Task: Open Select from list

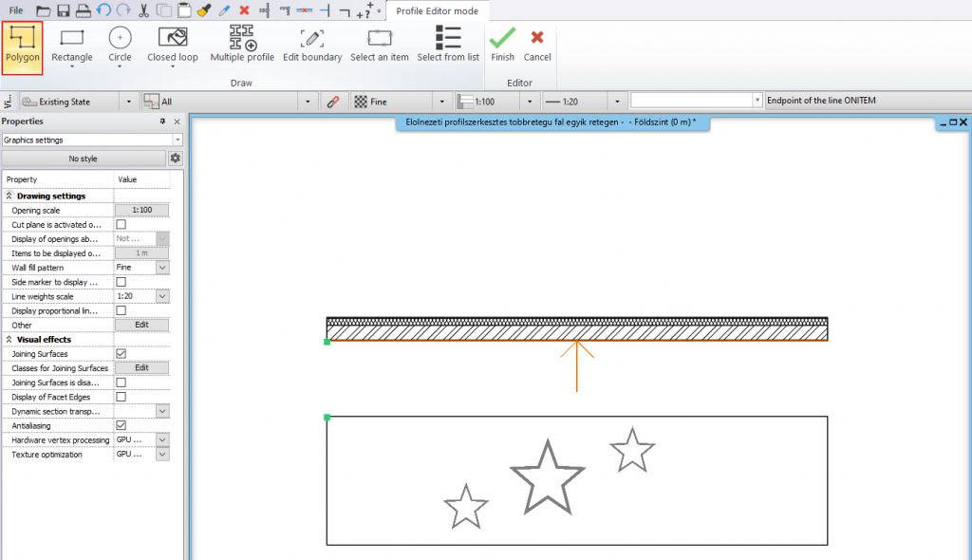Action: point(448,45)
